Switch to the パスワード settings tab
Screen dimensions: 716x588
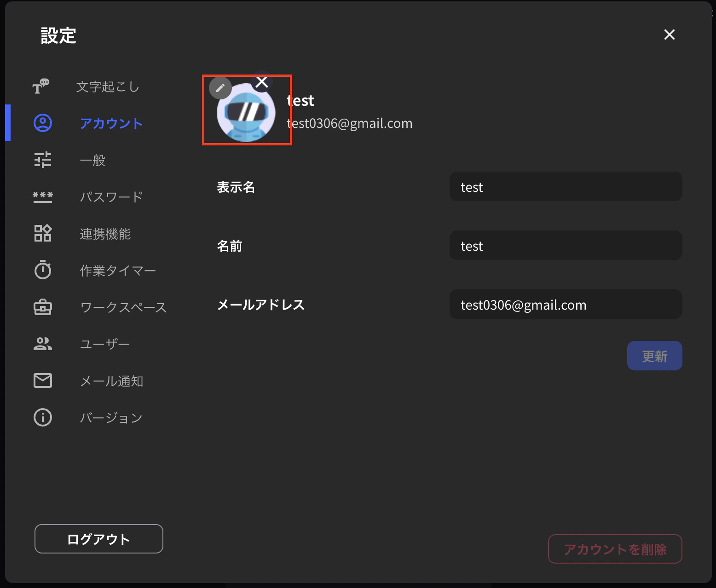tap(111, 196)
